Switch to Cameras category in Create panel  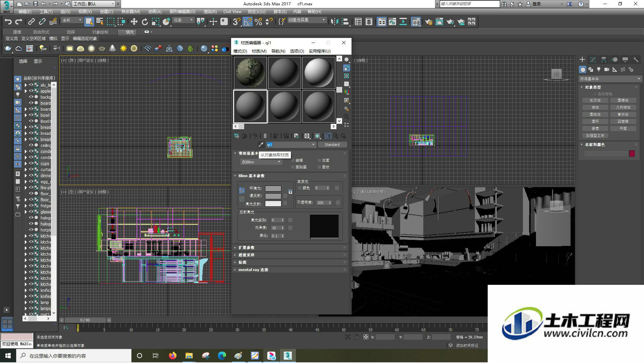pos(607,69)
